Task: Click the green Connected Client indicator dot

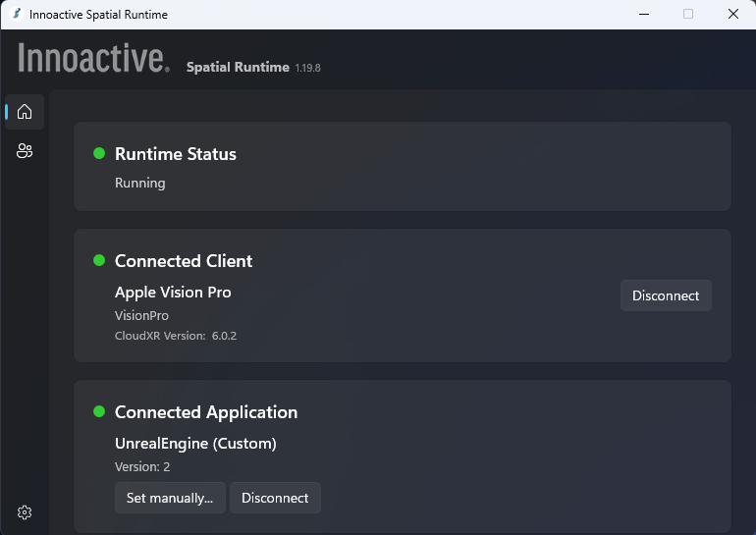Action: coord(99,261)
